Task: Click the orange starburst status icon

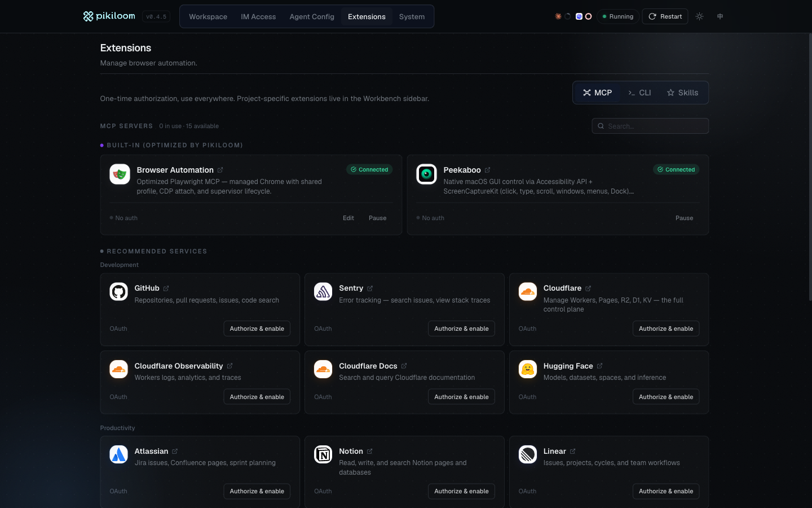Action: tap(558, 16)
